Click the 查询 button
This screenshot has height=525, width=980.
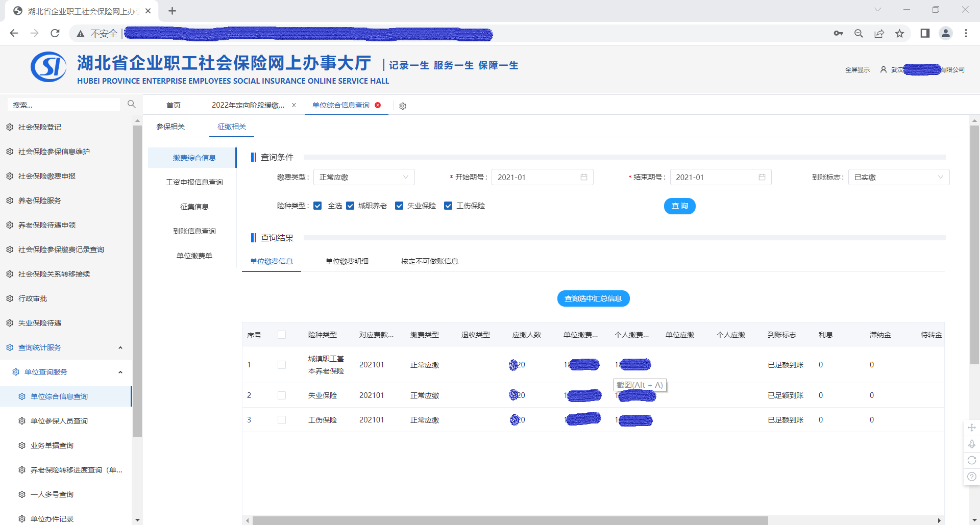tap(680, 206)
